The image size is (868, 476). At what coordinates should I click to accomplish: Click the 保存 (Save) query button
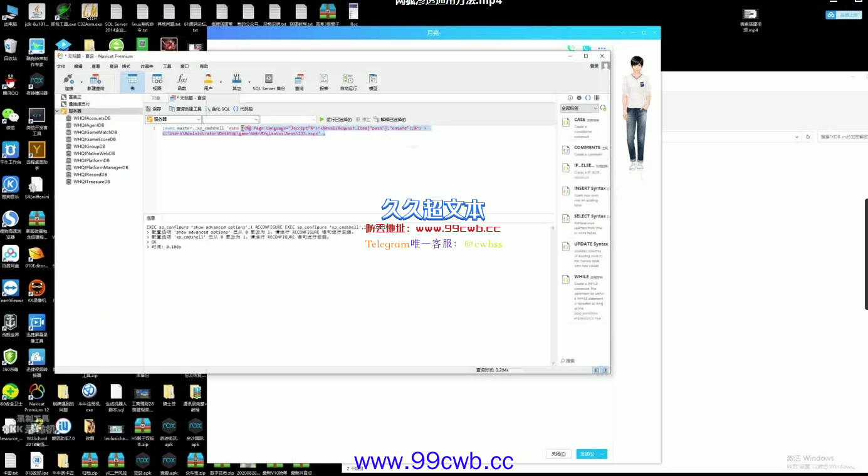tap(154, 109)
